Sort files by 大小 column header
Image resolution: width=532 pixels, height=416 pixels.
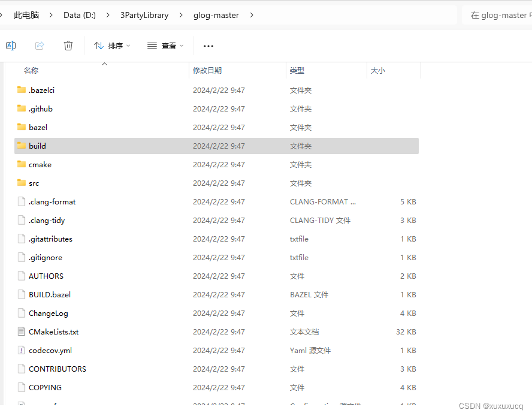click(377, 70)
